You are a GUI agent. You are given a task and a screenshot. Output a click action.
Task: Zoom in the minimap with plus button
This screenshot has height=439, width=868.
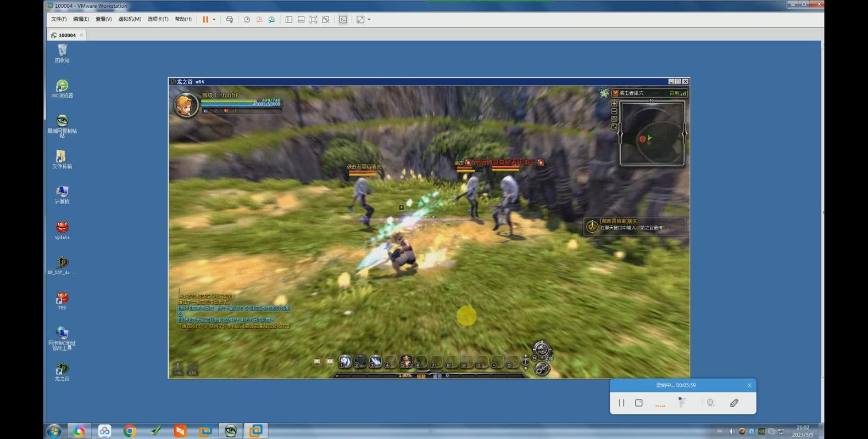click(614, 103)
